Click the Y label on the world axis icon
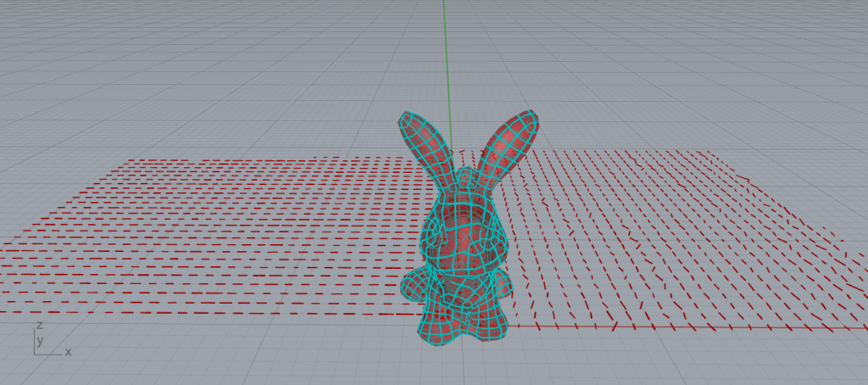Screen dimensions: 868x385 pyautogui.click(x=39, y=341)
